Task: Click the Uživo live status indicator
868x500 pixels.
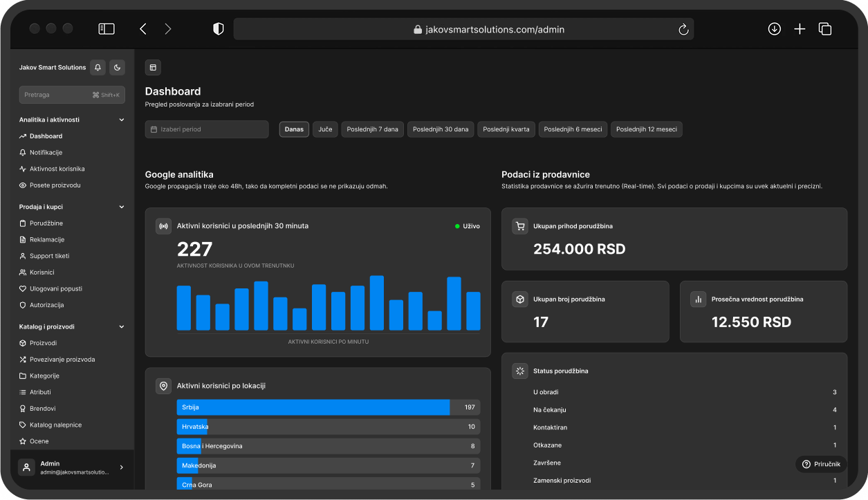Action: pos(468,226)
